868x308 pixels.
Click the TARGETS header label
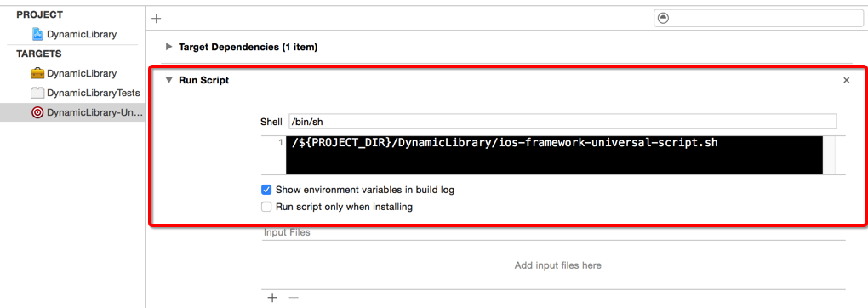39,54
